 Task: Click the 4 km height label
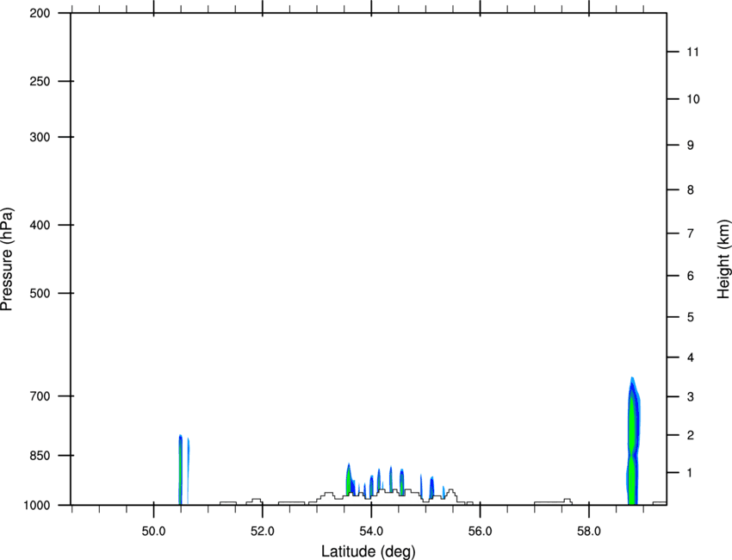point(691,358)
